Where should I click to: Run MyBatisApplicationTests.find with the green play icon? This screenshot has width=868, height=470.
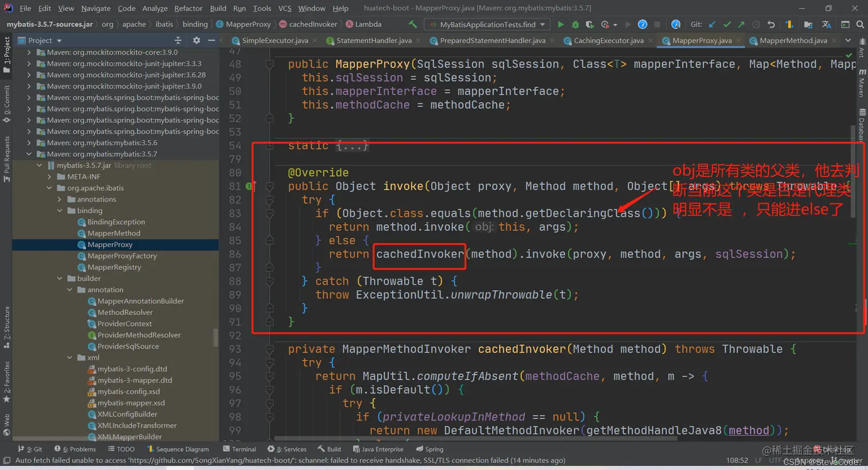tap(560, 24)
